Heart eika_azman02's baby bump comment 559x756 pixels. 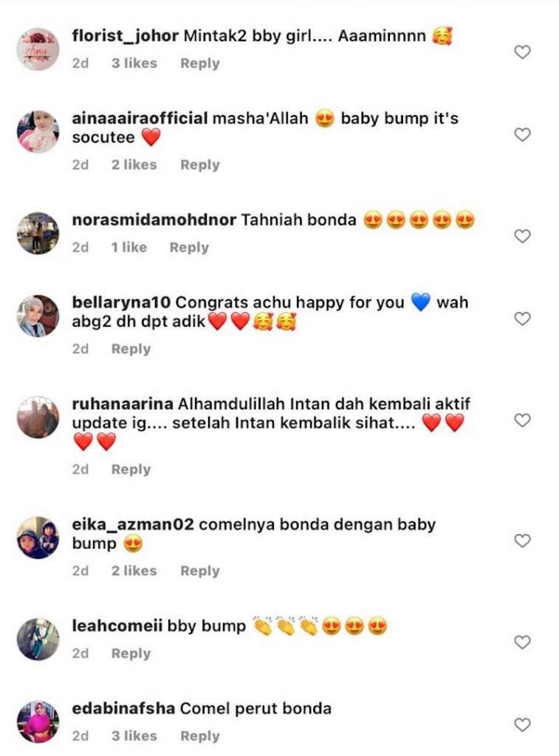coord(522,540)
